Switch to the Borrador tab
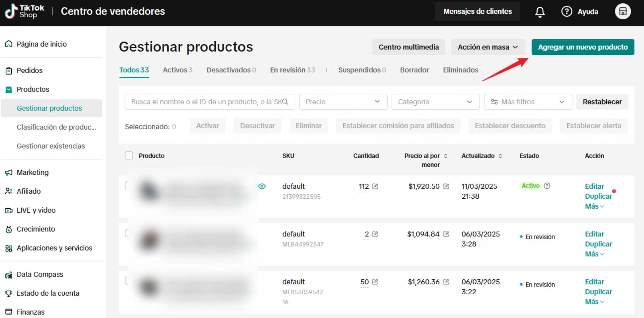Image resolution: width=644 pixels, height=318 pixels. 414,70
